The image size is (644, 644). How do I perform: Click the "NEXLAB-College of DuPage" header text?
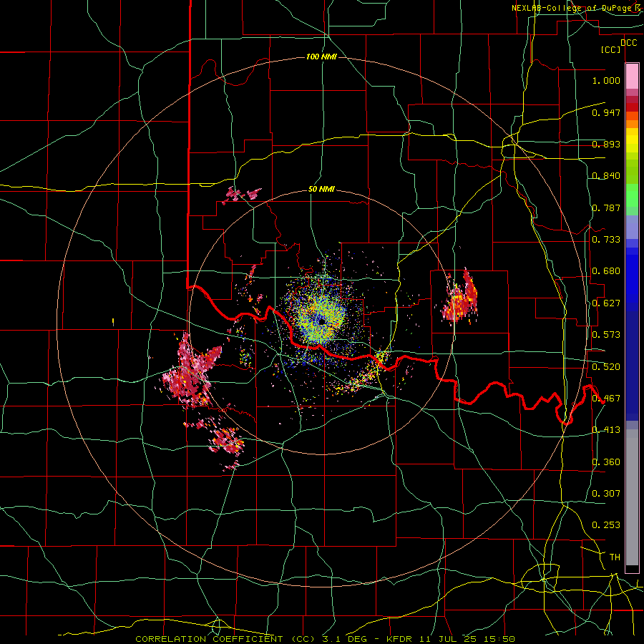click(572, 8)
